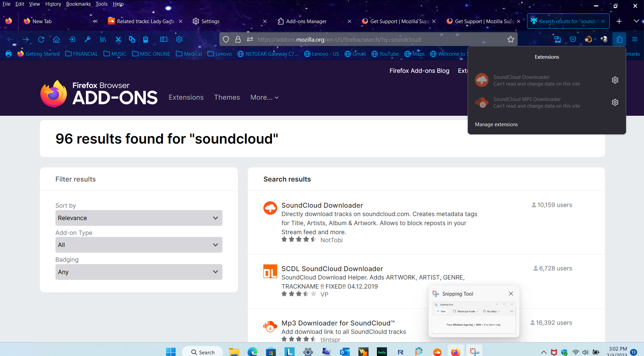Open the Gmail bookmark

(355, 54)
